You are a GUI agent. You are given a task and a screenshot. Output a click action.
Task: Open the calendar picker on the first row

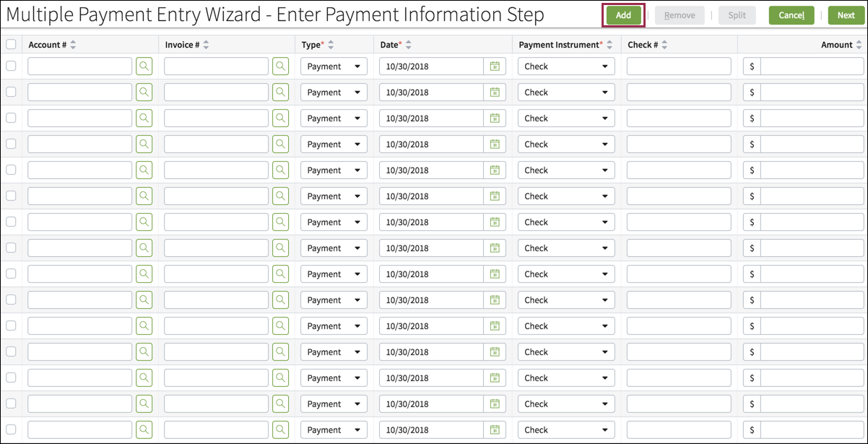click(x=495, y=66)
